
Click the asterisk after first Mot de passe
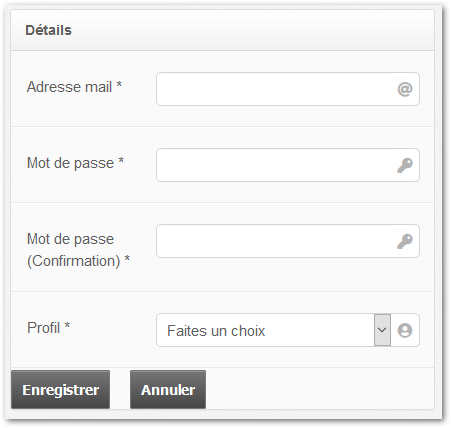[x=121, y=161]
